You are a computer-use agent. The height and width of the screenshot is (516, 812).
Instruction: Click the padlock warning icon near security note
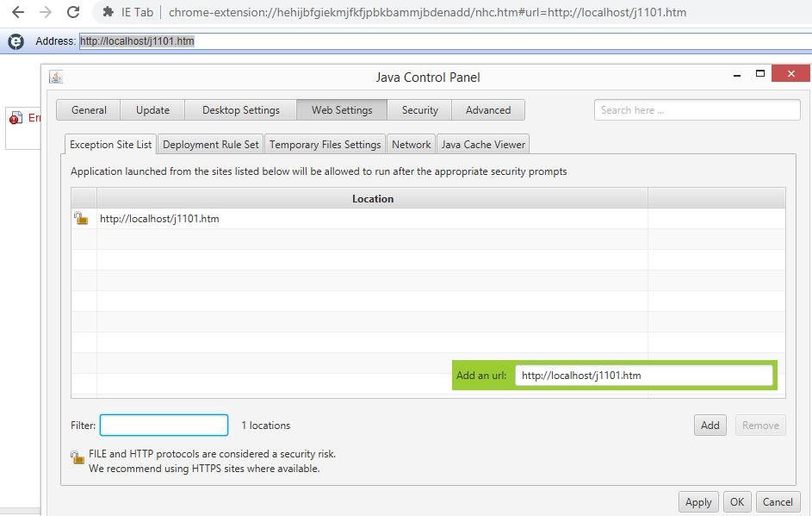tap(77, 457)
